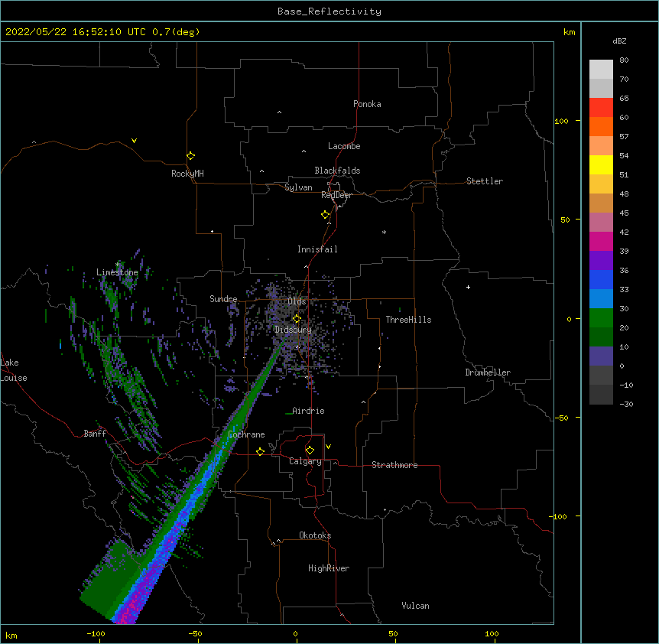
Task: Click the km unit label at top right
Action: [570, 32]
